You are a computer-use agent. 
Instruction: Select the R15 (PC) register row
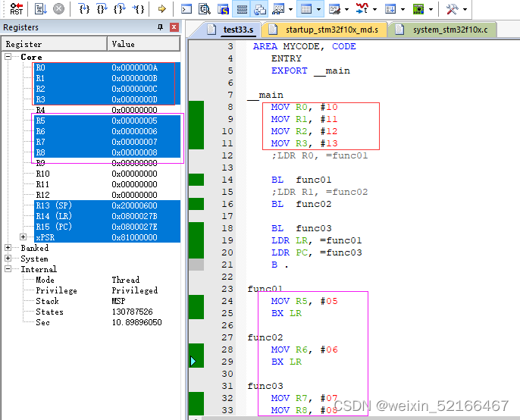tap(107, 227)
